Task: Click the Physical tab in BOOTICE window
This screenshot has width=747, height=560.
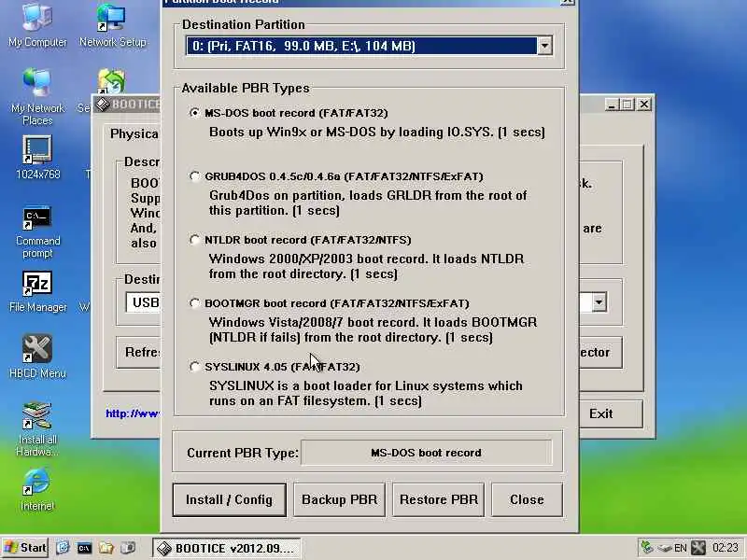Action: click(134, 133)
